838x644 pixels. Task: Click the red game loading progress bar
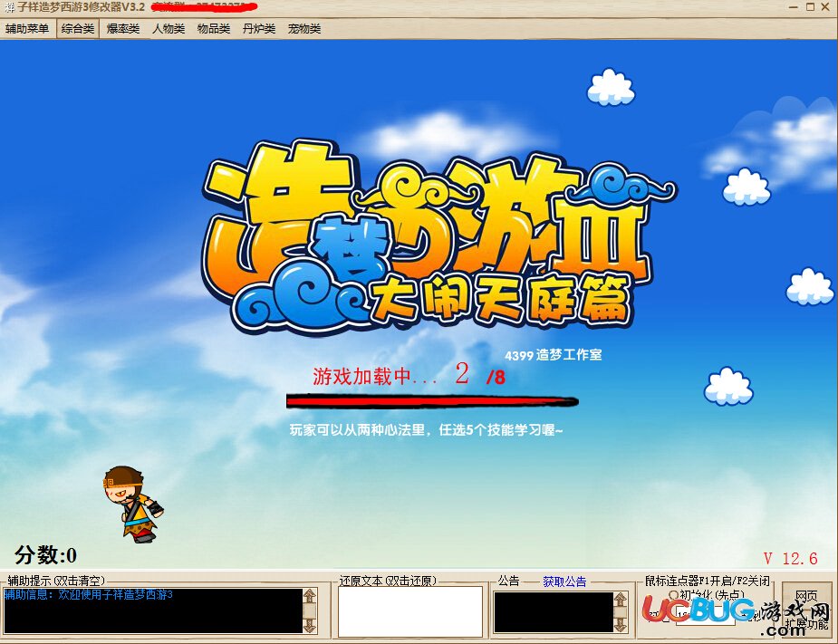432,401
